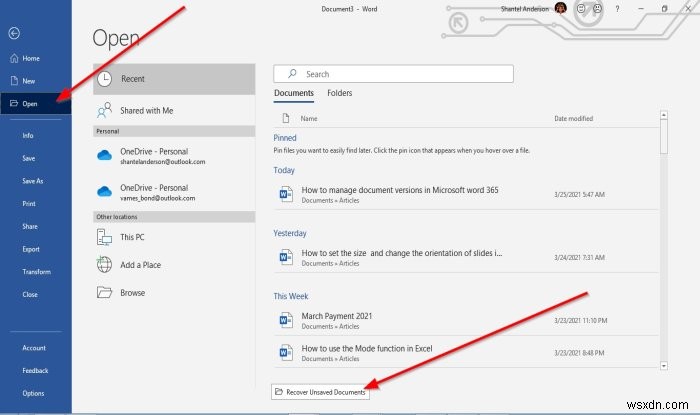Viewport: 700px width, 415px height.
Task: Sort the file list by Name column header
Action: pyautogui.click(x=308, y=118)
